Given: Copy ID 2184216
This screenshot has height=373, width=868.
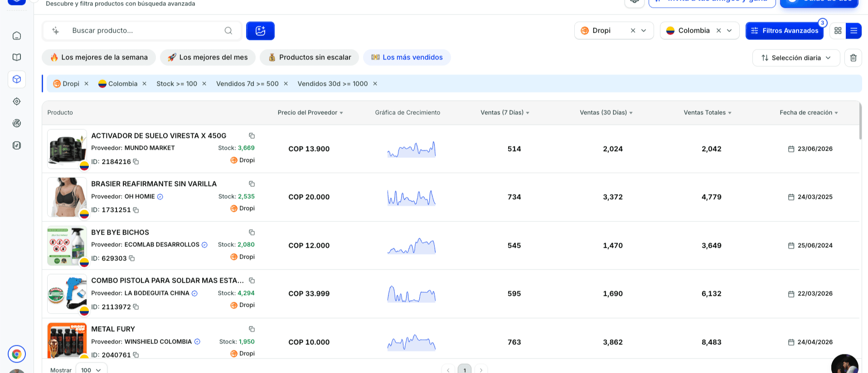Looking at the screenshot, I should pyautogui.click(x=136, y=162).
